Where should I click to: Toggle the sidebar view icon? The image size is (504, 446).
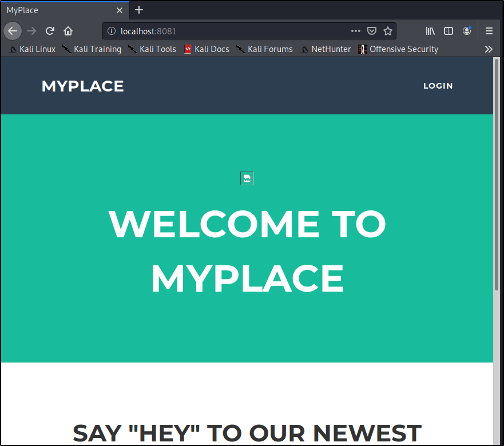tap(449, 31)
